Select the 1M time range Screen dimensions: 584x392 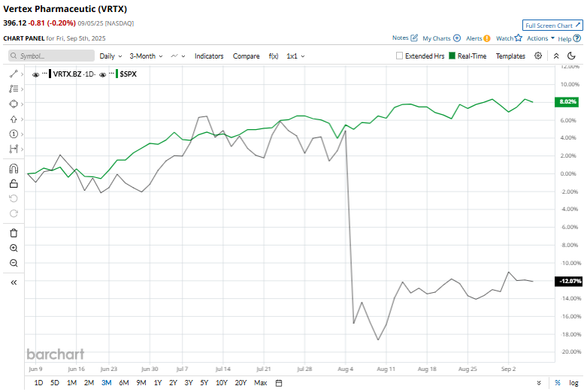[x=72, y=383]
